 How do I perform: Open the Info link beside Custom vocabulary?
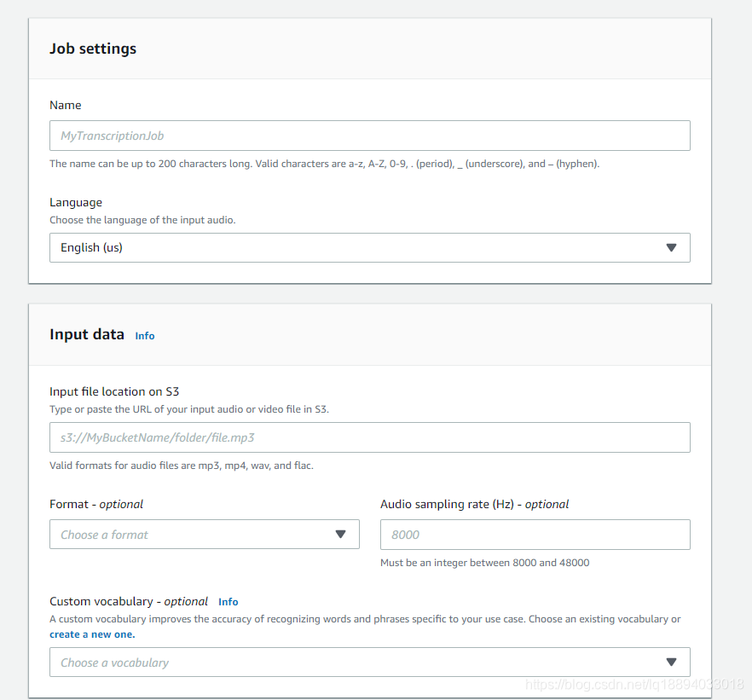coord(228,602)
